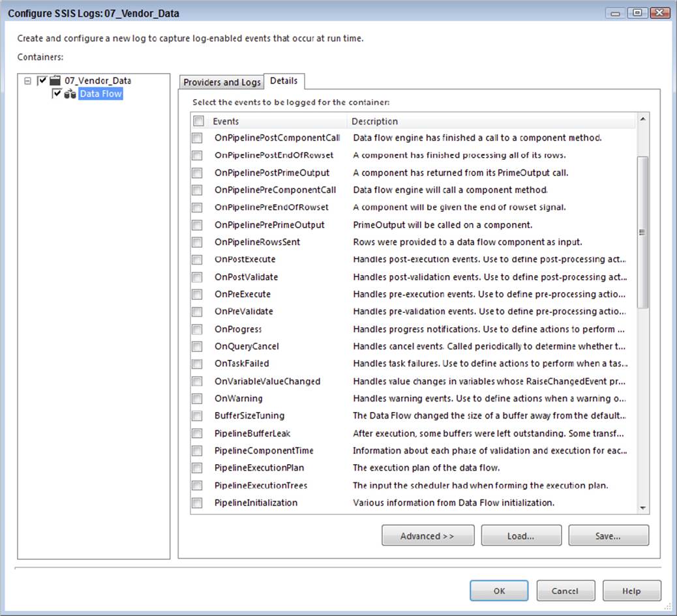Click 'Rows were provided to a data flow component' description

point(468,242)
